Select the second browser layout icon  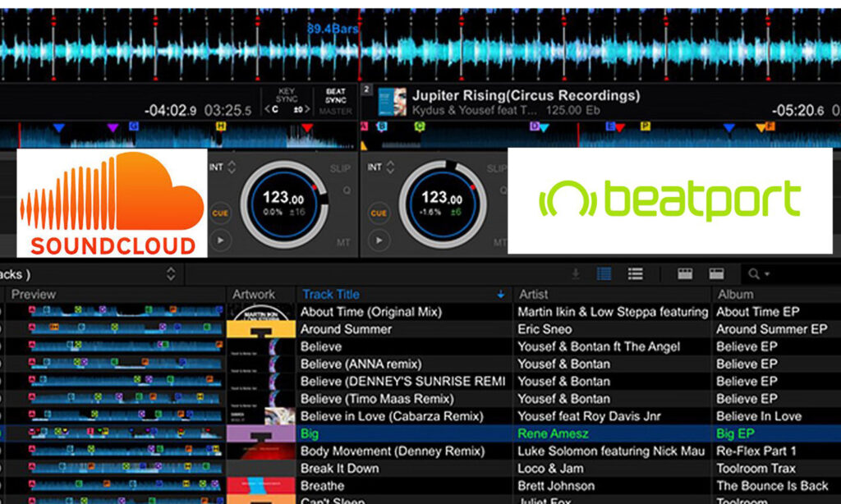(716, 274)
